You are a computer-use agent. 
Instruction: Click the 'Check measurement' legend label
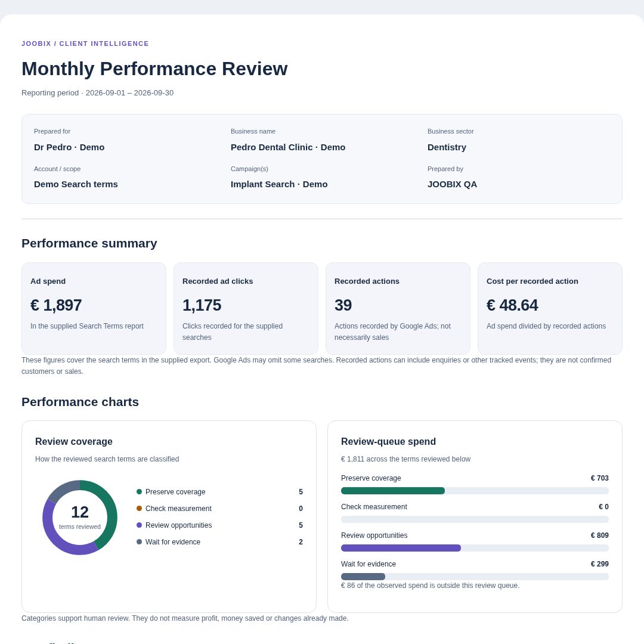[x=179, y=509]
